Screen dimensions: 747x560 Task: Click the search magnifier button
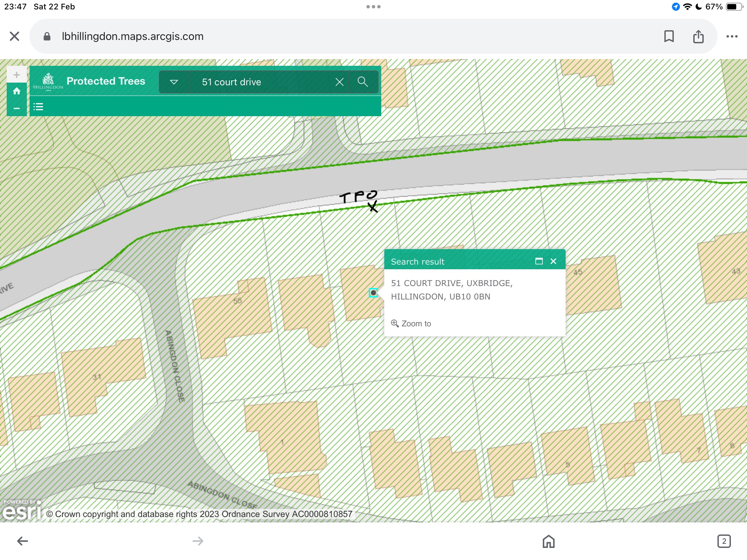363,82
